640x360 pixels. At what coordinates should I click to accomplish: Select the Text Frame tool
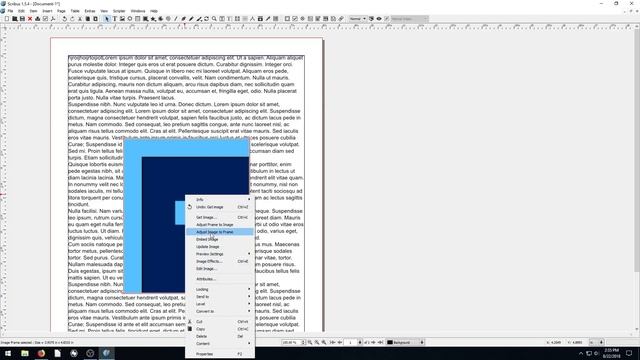(115, 19)
